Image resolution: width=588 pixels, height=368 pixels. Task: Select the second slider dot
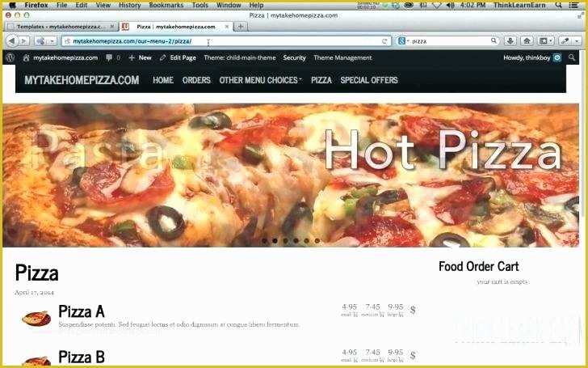pyautogui.click(x=275, y=240)
